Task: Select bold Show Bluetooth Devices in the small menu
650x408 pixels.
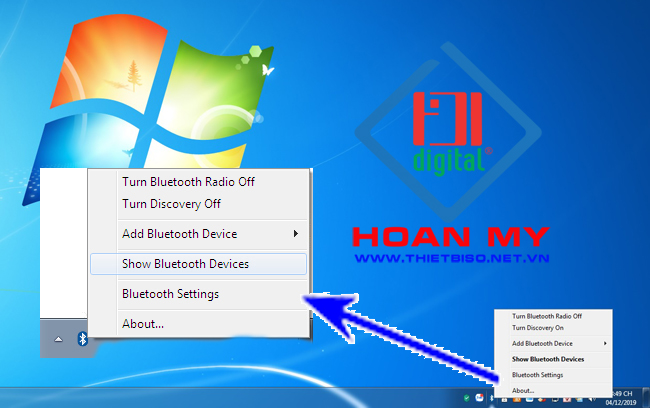Action: tap(548, 358)
